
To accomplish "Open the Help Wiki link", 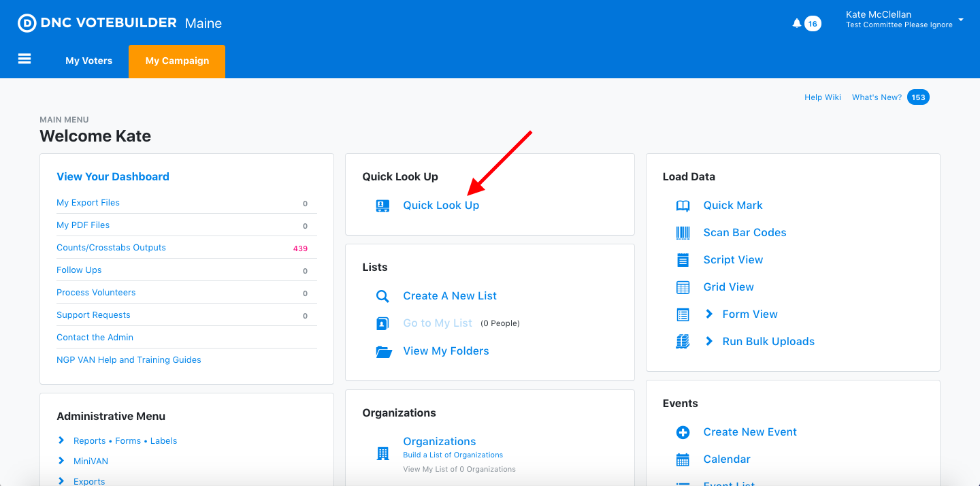I will click(x=823, y=97).
